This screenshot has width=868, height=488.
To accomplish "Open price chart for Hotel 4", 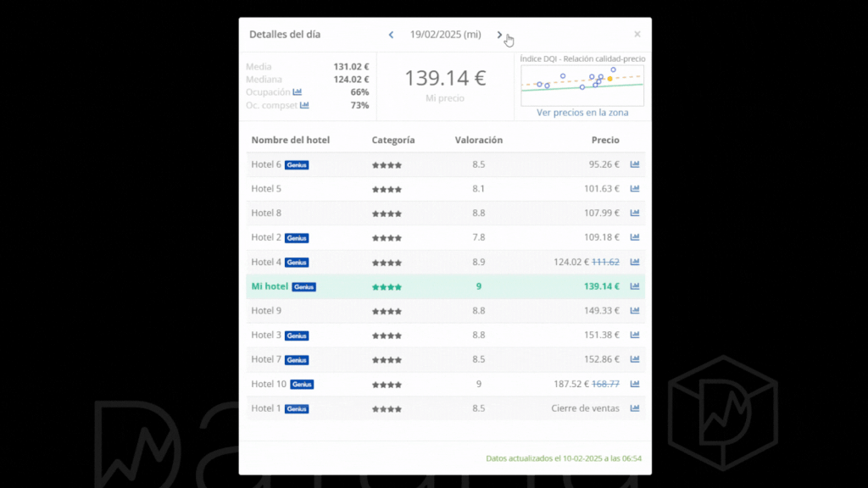I will [635, 262].
